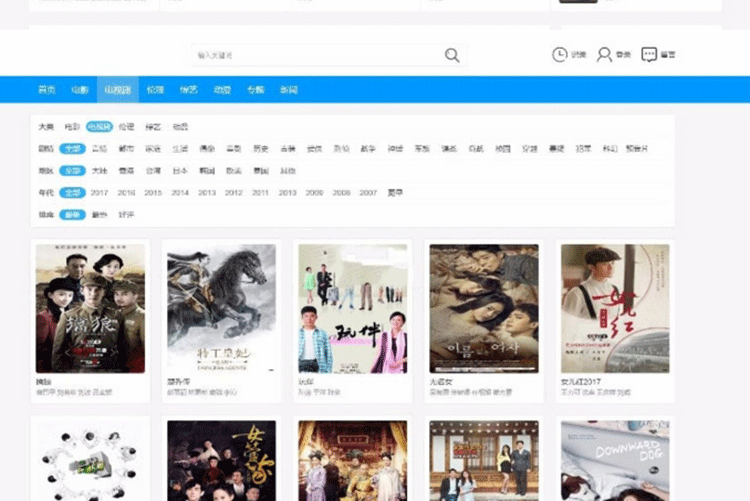Open the 玩伴 drama poster
This screenshot has width=750, height=501.
coord(353,309)
